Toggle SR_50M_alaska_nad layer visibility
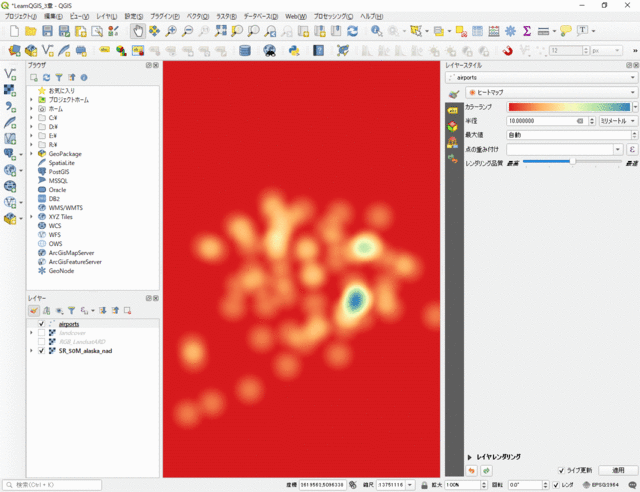 (41, 351)
